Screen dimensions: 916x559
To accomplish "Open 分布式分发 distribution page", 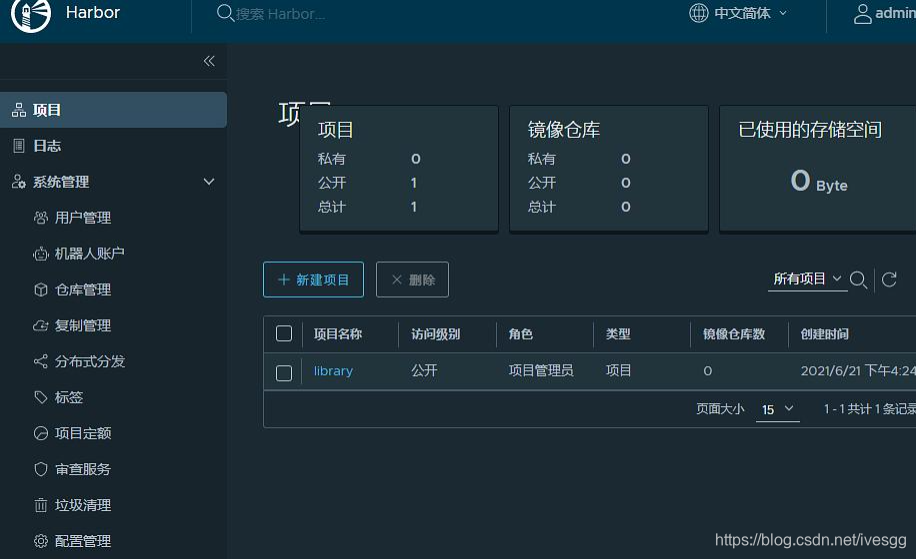I will (x=90, y=362).
